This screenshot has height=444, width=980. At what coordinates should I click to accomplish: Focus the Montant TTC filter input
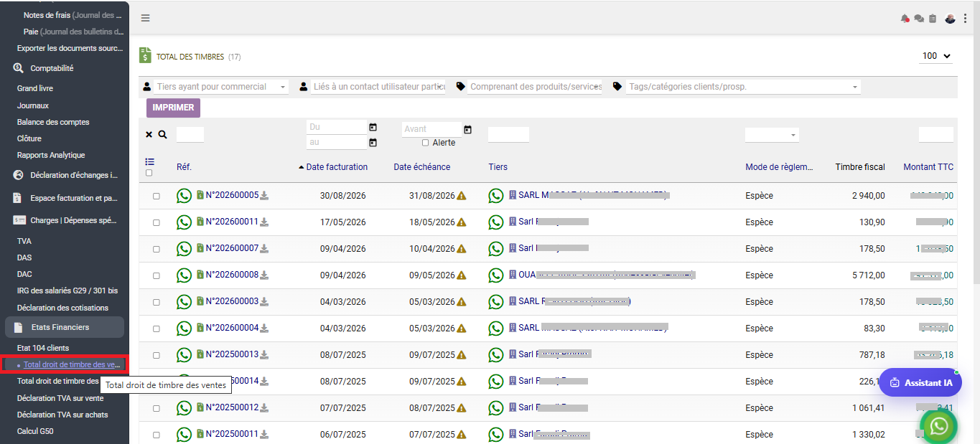pos(936,134)
